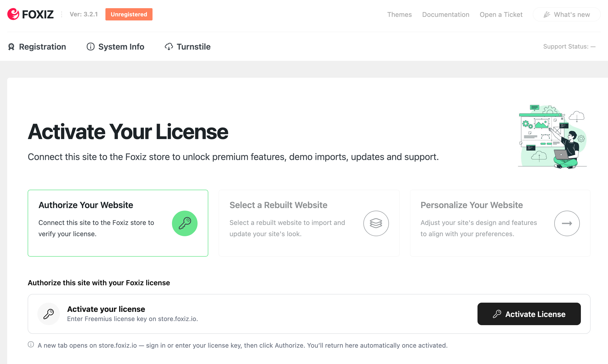
Task: Switch to the System Info tab
Action: click(x=115, y=47)
